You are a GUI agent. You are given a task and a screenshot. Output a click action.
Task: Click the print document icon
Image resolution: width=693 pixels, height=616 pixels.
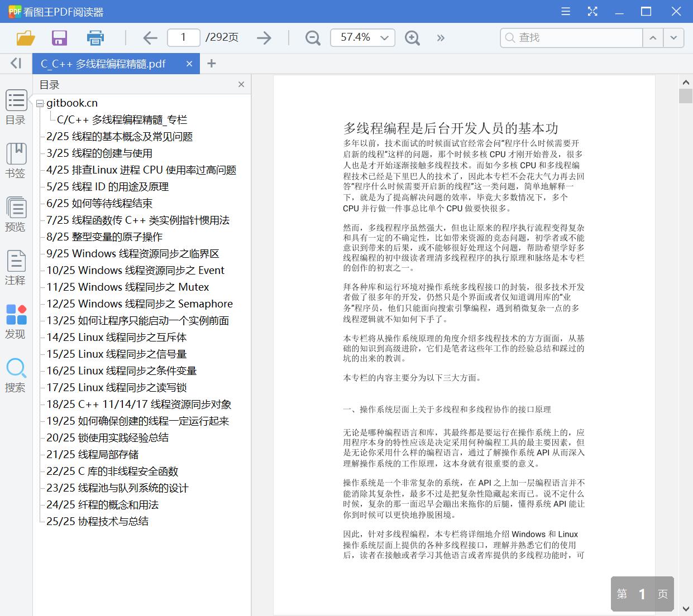click(95, 37)
